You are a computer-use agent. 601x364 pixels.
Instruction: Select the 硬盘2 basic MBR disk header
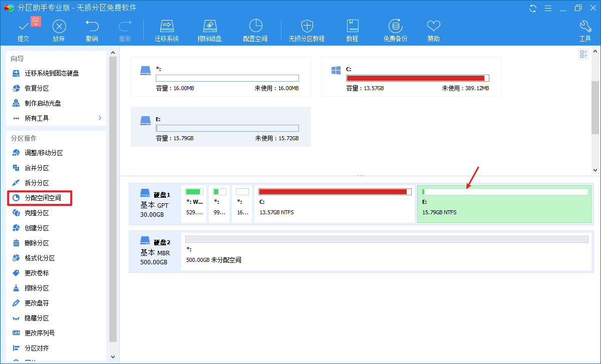[x=155, y=251]
